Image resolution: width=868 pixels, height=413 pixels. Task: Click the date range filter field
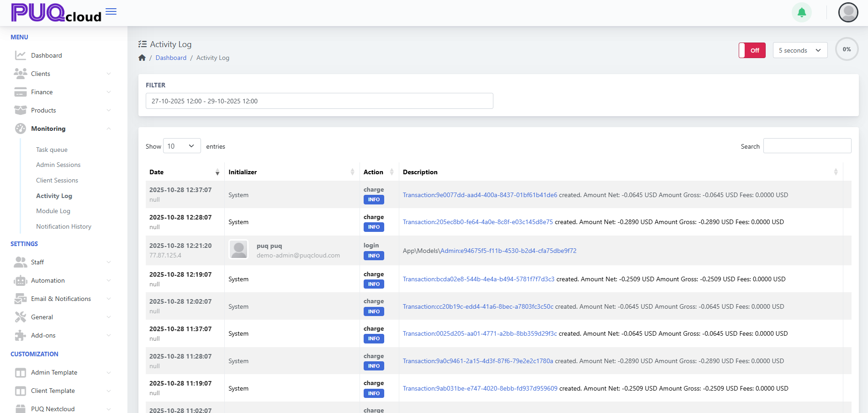click(319, 101)
